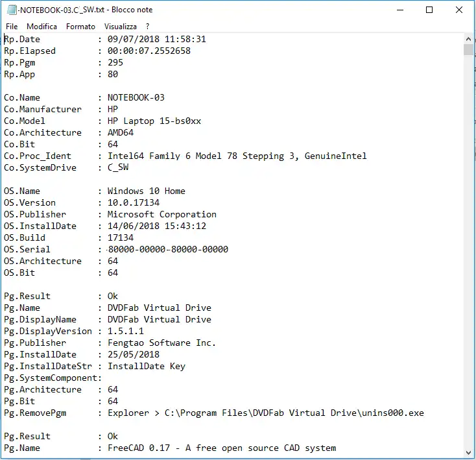
Task: Click the Pg.Name value 'DVDFab Virtual Drive'
Action: pos(160,308)
